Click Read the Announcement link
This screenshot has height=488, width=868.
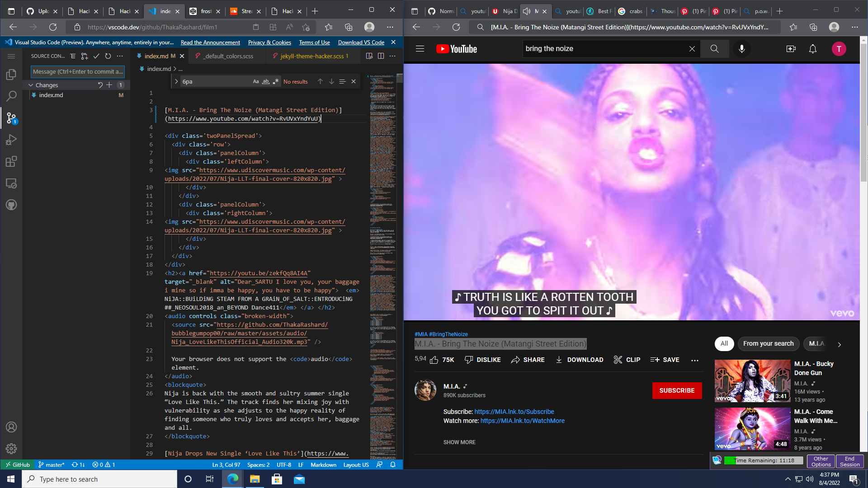(210, 42)
